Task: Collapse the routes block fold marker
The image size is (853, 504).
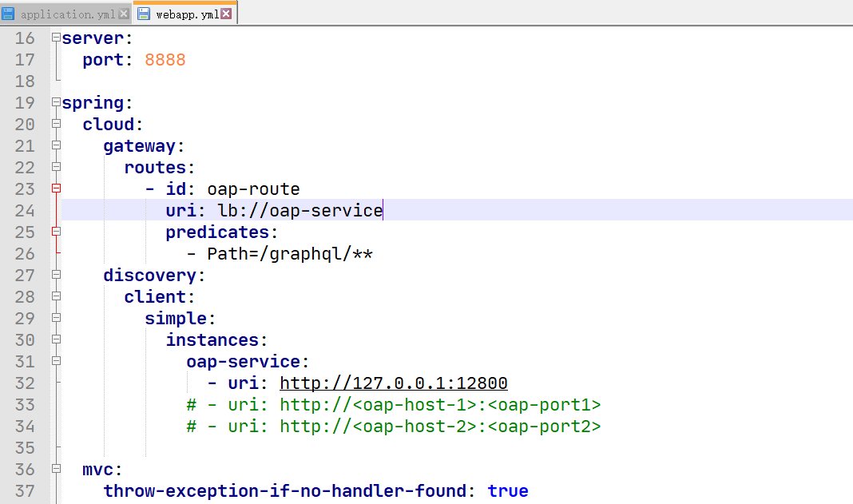Action: 56,167
